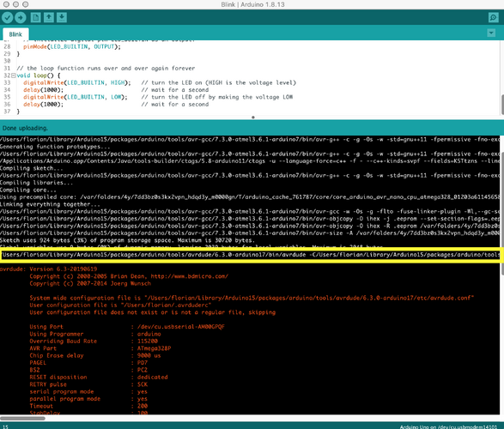Screen dimensions: 504x429
Task: Click the editor/console divider handle dot
Action: (x=253, y=118)
